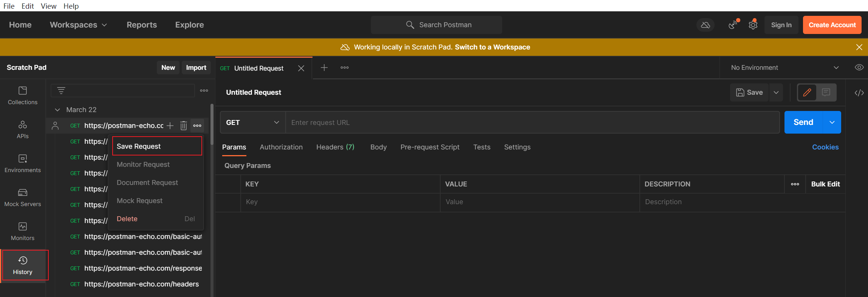Switch to the Params tab
The width and height of the screenshot is (868, 297).
(234, 147)
